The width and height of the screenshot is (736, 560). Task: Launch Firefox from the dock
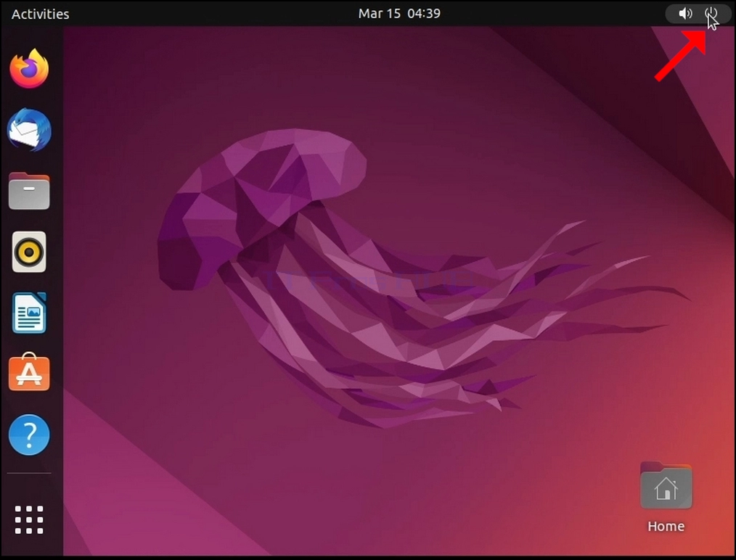point(29,69)
